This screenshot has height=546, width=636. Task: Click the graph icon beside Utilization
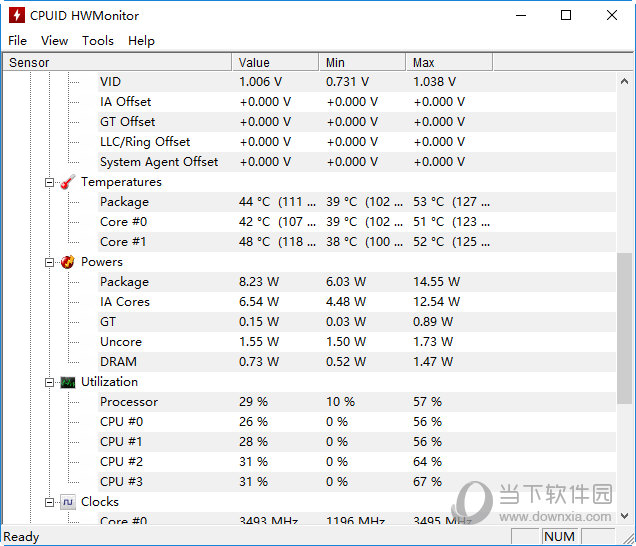[x=68, y=382]
